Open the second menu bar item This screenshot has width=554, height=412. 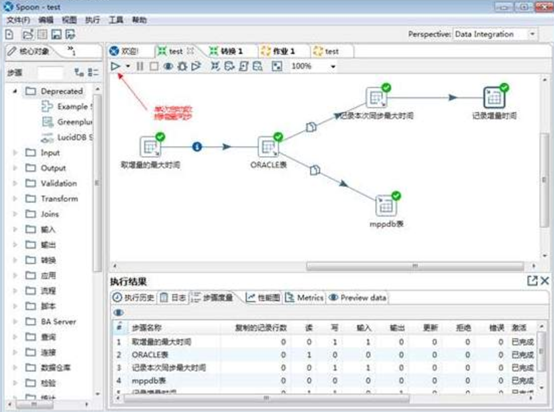[46, 20]
